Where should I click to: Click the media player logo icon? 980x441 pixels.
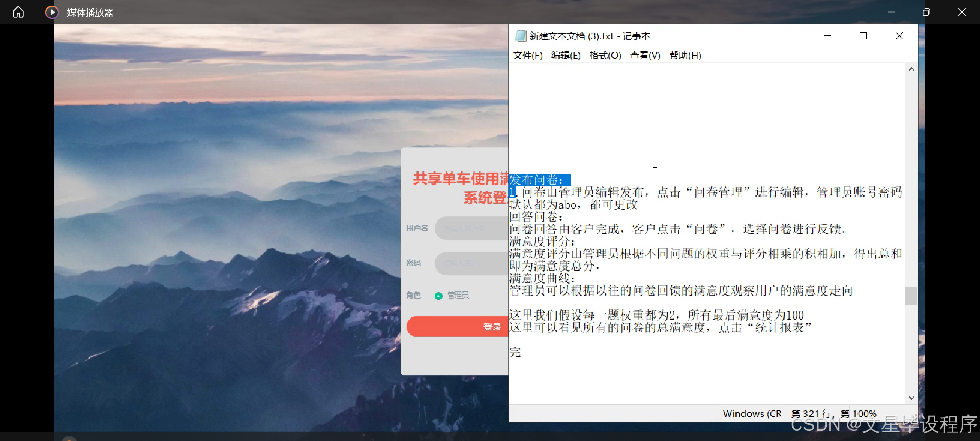pyautogui.click(x=52, y=12)
